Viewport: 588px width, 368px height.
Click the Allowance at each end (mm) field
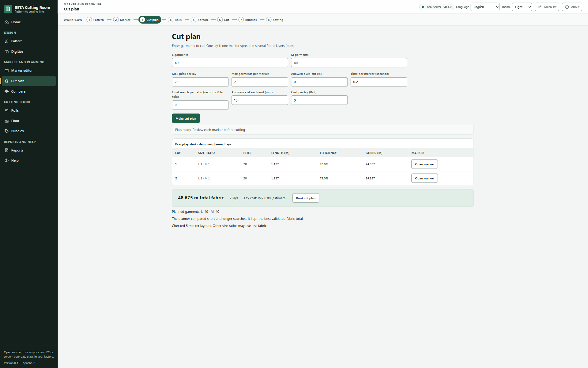pyautogui.click(x=260, y=100)
